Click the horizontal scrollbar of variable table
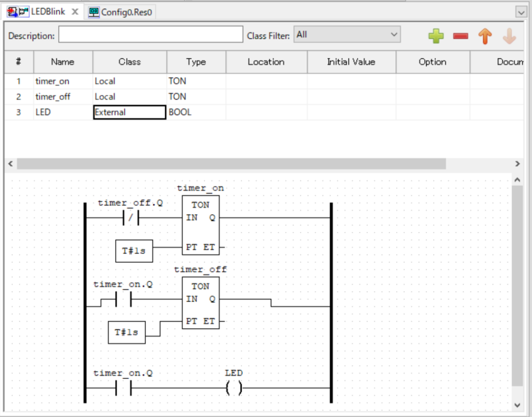532x417 pixels. pyautogui.click(x=231, y=164)
